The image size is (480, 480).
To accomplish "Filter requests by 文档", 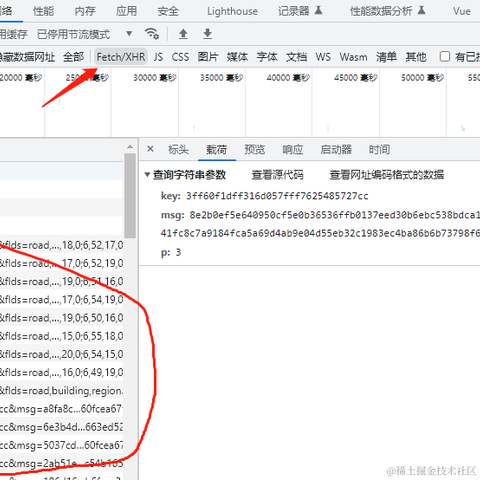I will 296,57.
